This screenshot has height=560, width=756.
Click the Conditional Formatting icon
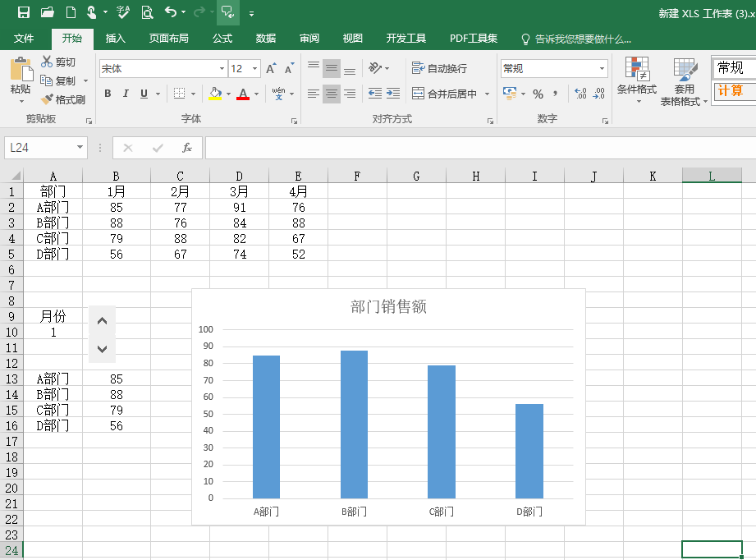(x=637, y=69)
